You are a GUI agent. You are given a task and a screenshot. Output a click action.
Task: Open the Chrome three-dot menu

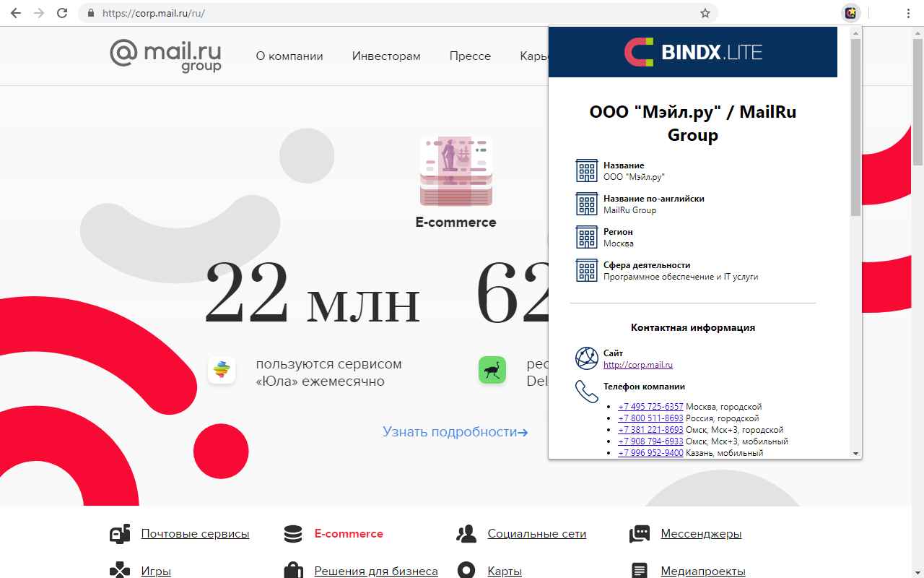click(x=909, y=13)
